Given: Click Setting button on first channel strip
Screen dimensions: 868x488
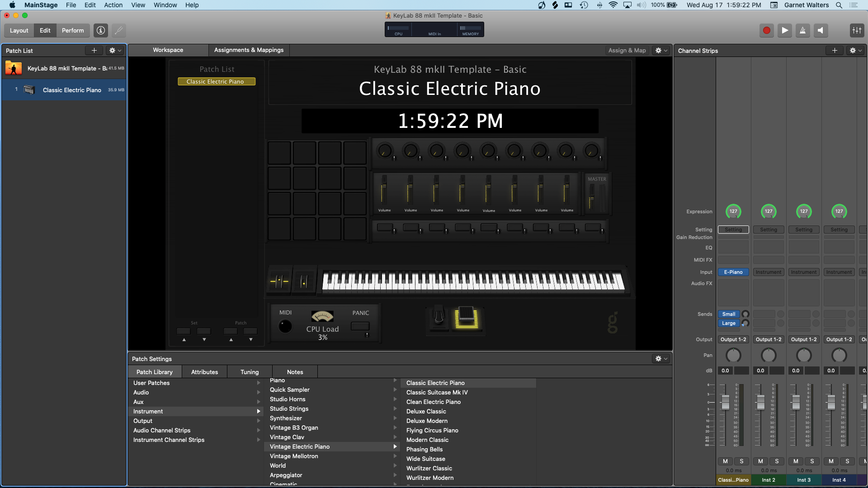Looking at the screenshot, I should point(733,230).
